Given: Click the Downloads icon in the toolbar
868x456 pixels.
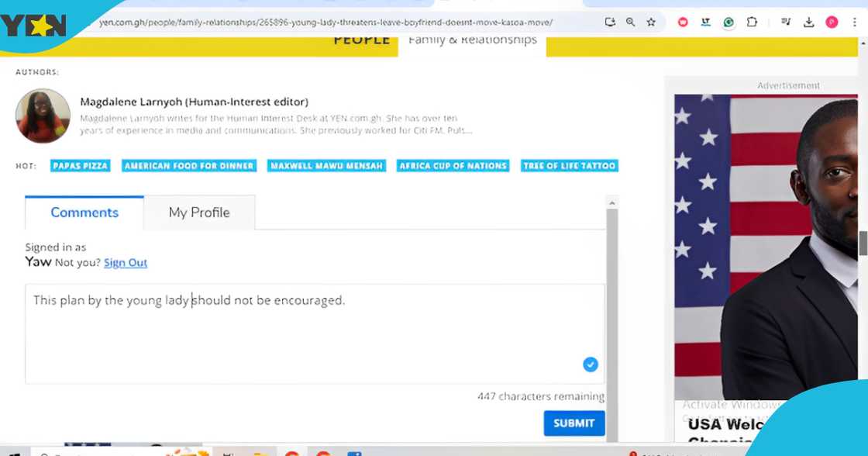Looking at the screenshot, I should pyautogui.click(x=808, y=22).
